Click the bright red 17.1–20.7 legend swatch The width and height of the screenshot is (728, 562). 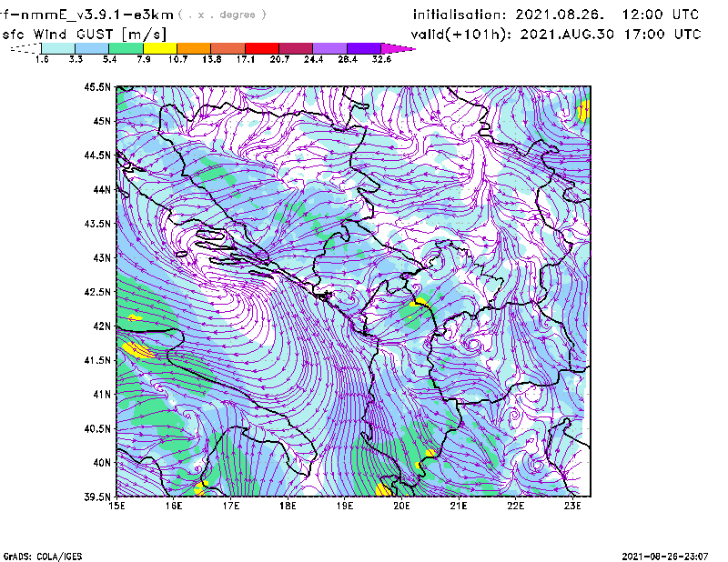tap(262, 48)
